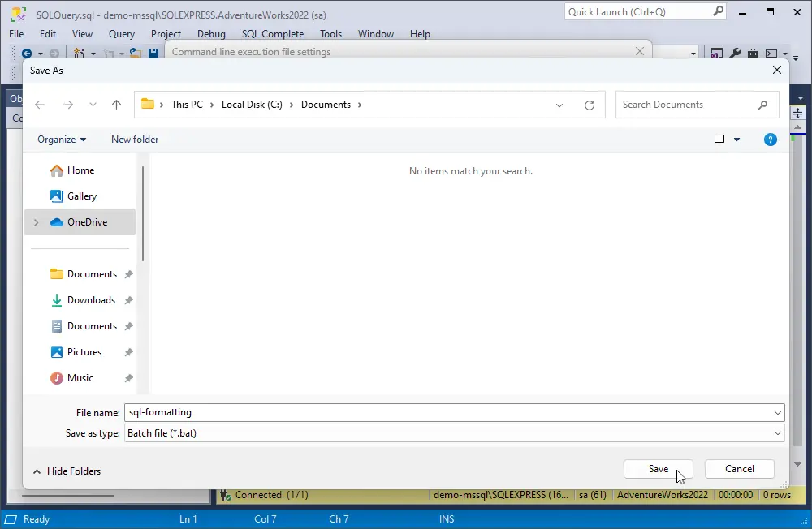The height and width of the screenshot is (529, 812).
Task: Open the Query menu
Action: [122, 34]
